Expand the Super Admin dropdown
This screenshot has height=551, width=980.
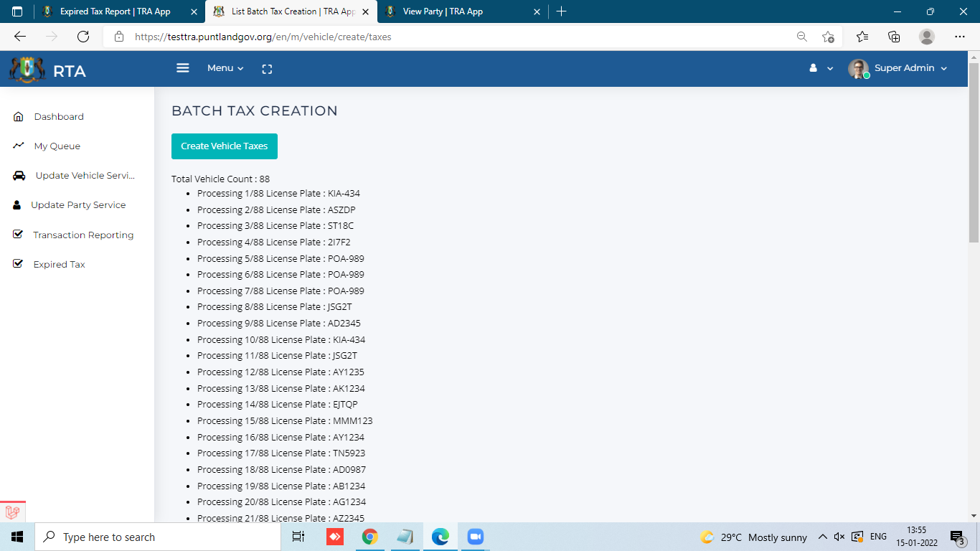coord(910,68)
